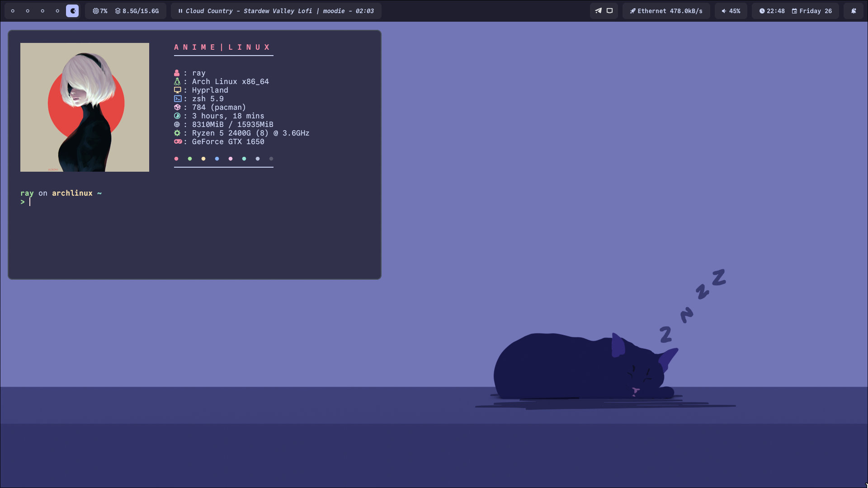Open the Telegram tray icon
Viewport: 868px width, 488px height.
598,11
